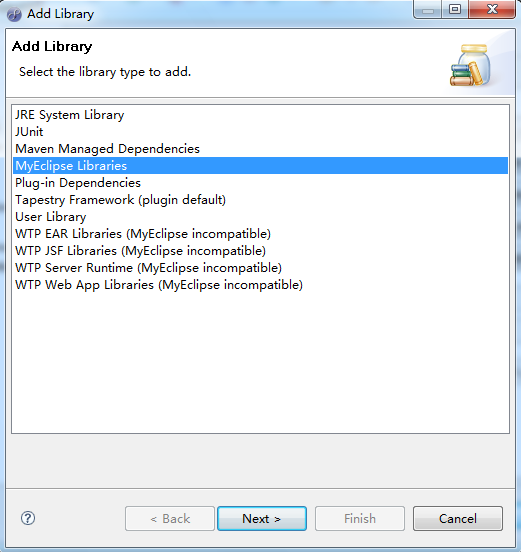Click the Back button
Viewport: 521px width, 552px height.
[x=170, y=519]
